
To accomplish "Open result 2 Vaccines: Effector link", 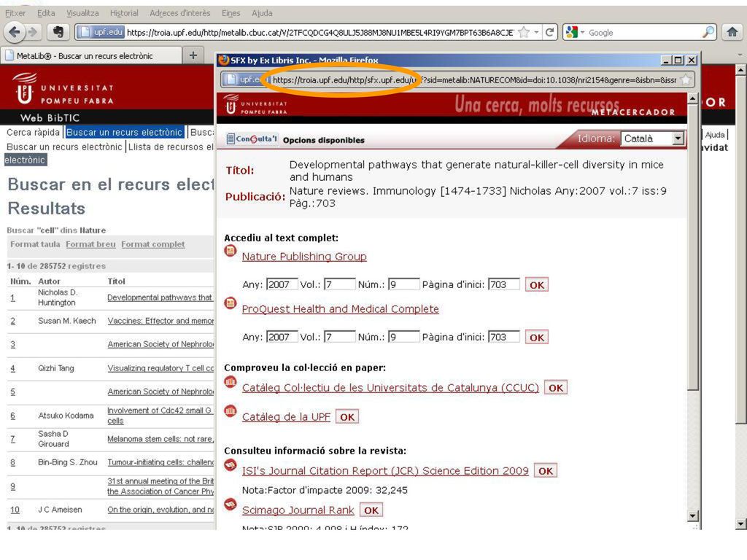I will (x=160, y=321).
